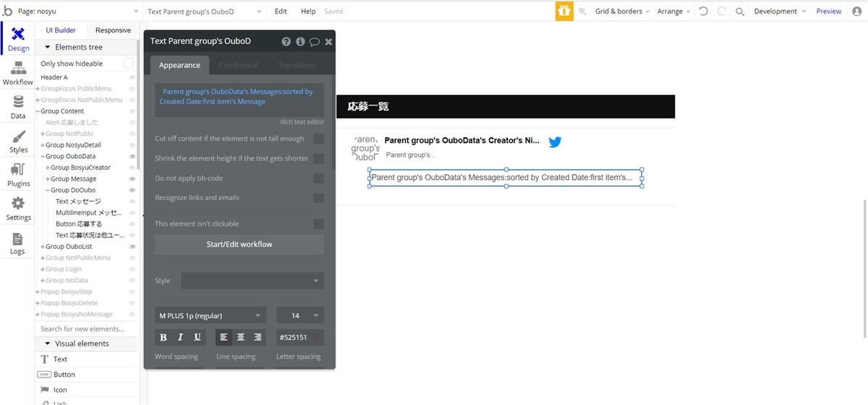Screen dimensions: 868x405
Task: Click the Bubble logo icon
Action: tap(7, 11)
